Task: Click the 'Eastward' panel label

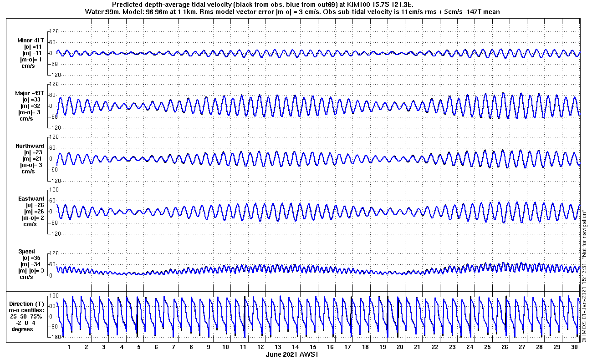Action: point(31,199)
